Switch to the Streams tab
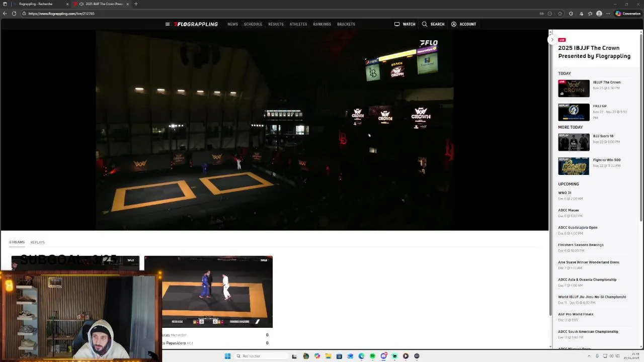Viewport: 644px width, 362px height. (17, 242)
